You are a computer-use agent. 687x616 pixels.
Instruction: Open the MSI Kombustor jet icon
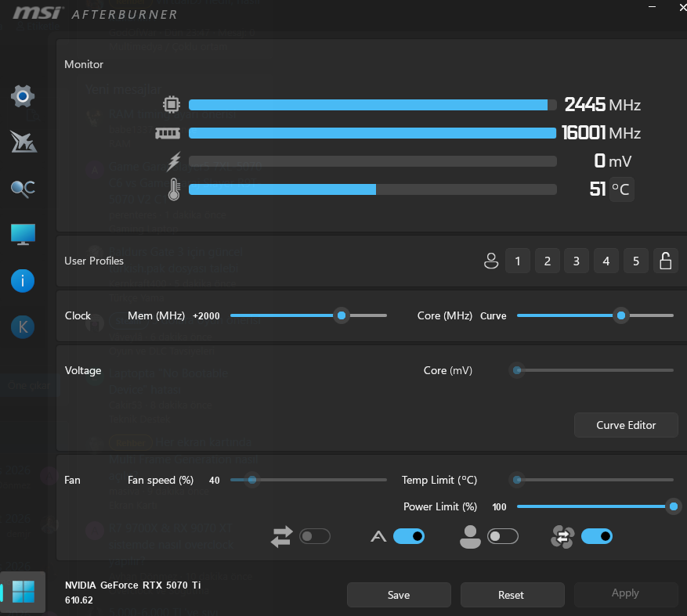24,142
